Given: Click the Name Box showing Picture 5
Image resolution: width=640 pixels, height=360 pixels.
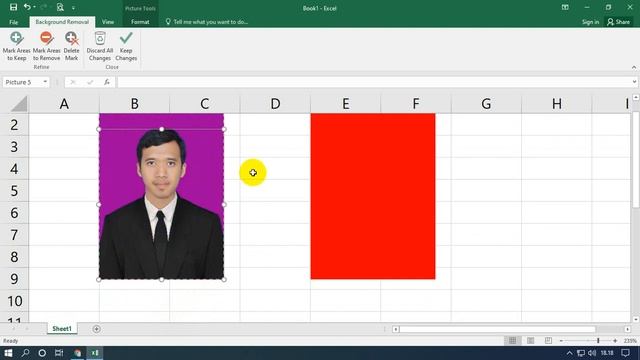Looking at the screenshot, I should coord(22,82).
